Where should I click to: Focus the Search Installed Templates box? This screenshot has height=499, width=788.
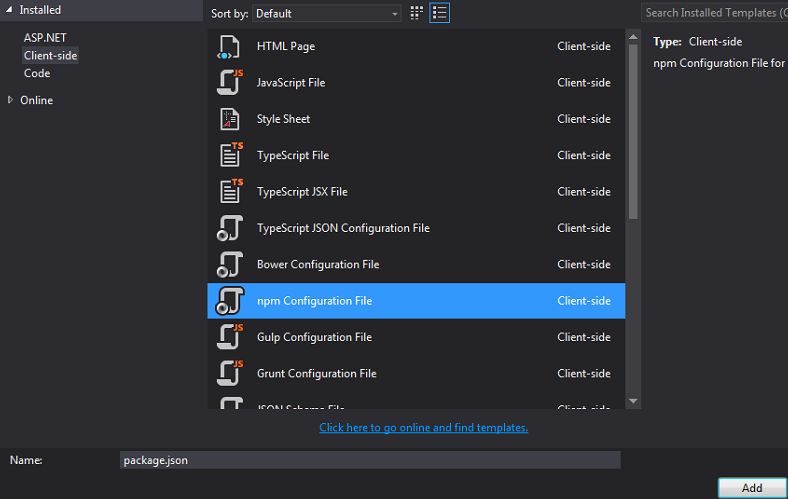pyautogui.click(x=714, y=13)
